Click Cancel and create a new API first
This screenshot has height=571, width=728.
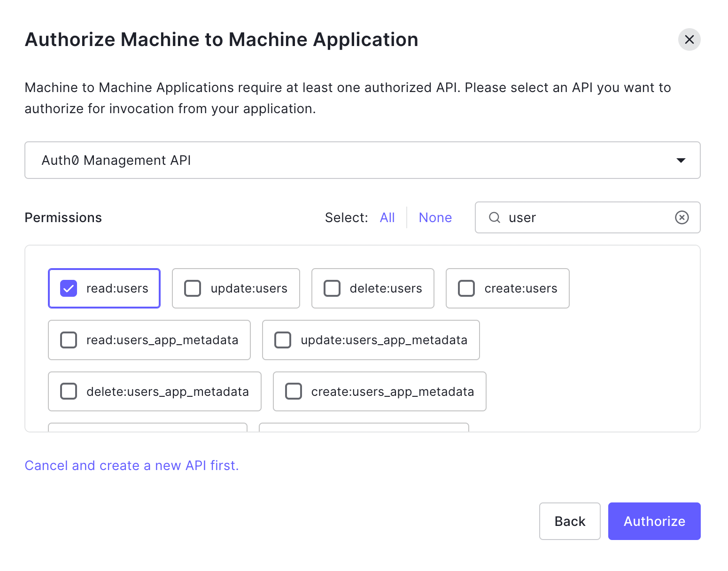[132, 465]
